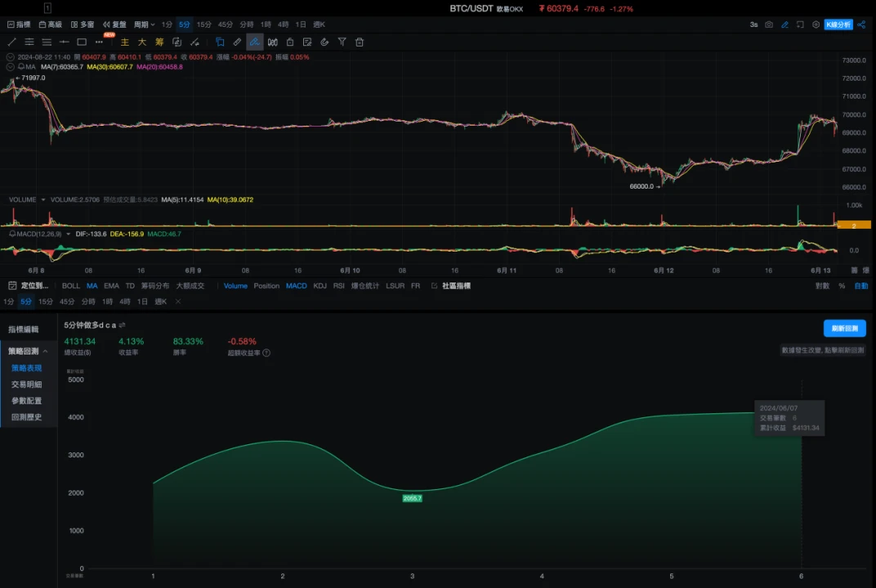
Task: Select the rectangle drawing tool
Action: coord(82,42)
